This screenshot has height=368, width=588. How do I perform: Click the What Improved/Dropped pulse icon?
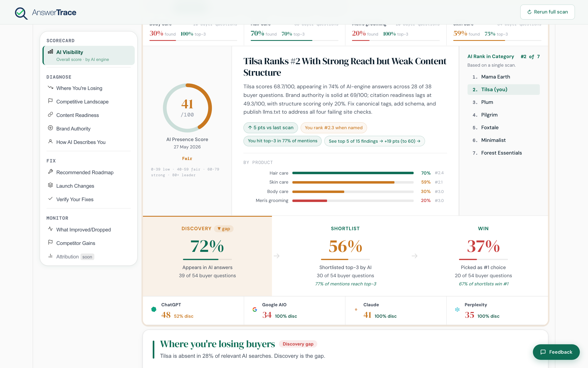click(50, 229)
